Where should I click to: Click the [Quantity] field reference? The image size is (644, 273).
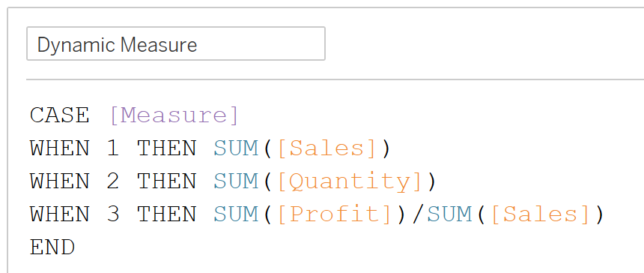click(x=350, y=181)
